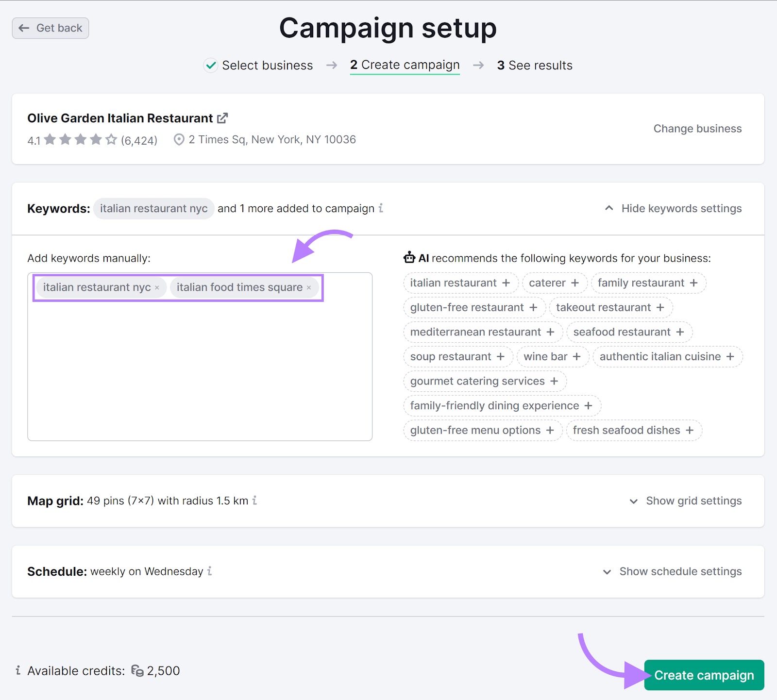This screenshot has width=777, height=700.
Task: Click the Available credits info icon
Action: 18,670
